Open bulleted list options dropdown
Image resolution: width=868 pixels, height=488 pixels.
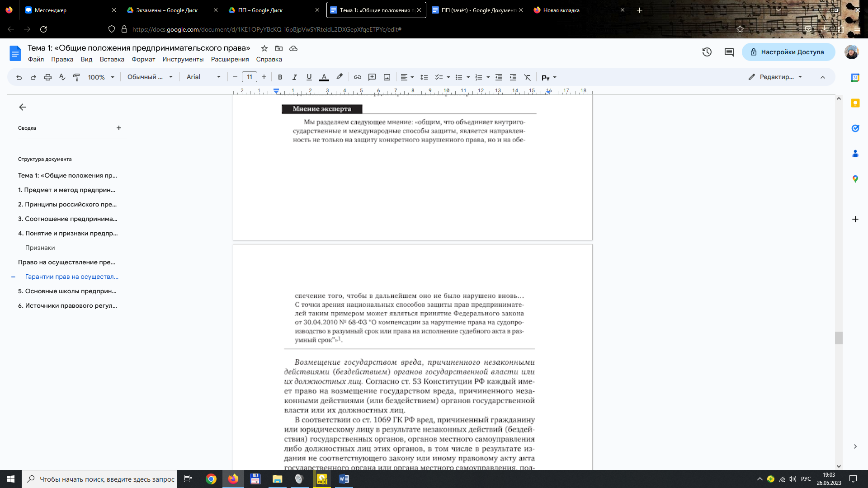[x=468, y=77]
